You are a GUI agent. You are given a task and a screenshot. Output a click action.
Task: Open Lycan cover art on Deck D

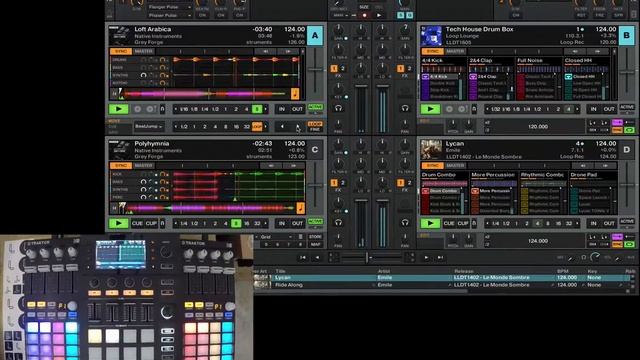click(431, 150)
